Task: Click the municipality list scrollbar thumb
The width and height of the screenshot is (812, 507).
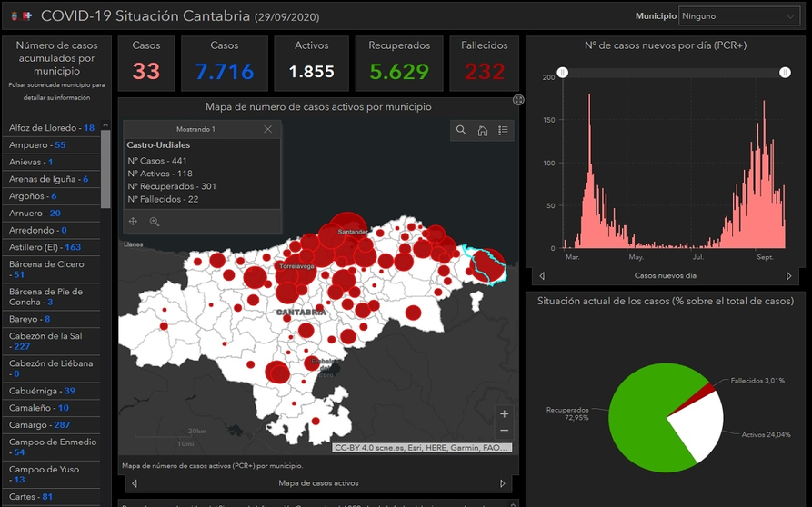Action: click(105, 169)
